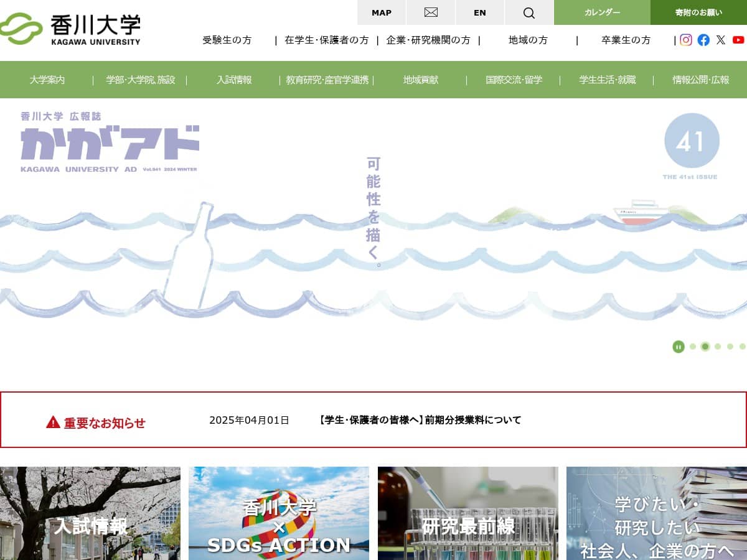Visit the X (Twitter) icon

point(721,40)
